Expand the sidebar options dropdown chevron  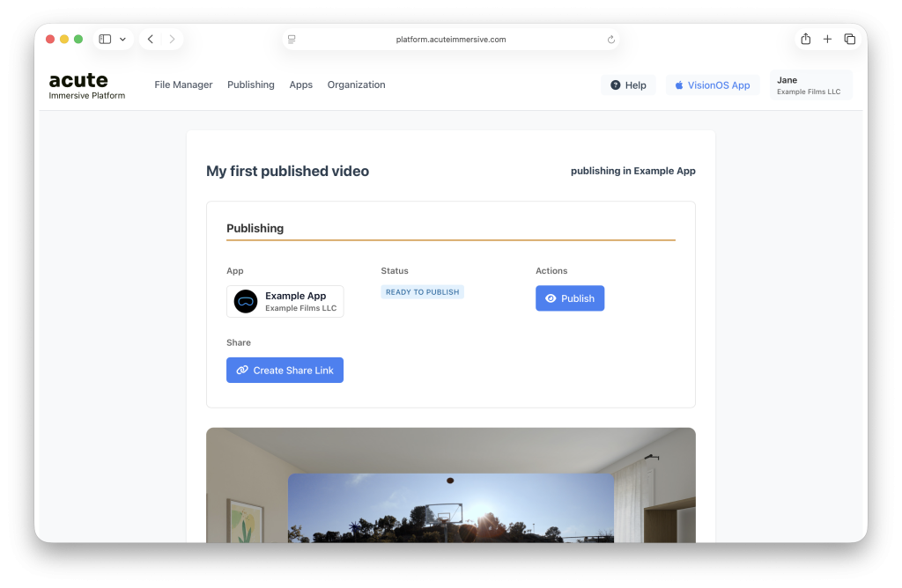pyautogui.click(x=123, y=40)
